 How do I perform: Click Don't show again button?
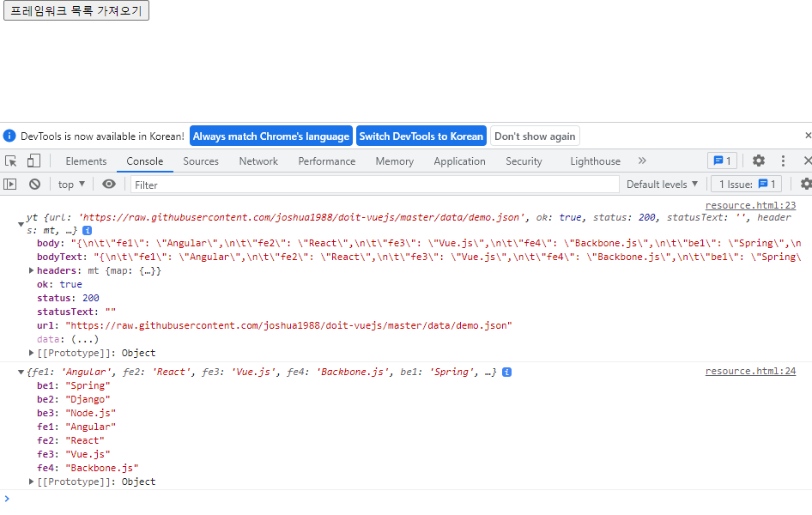click(x=535, y=136)
